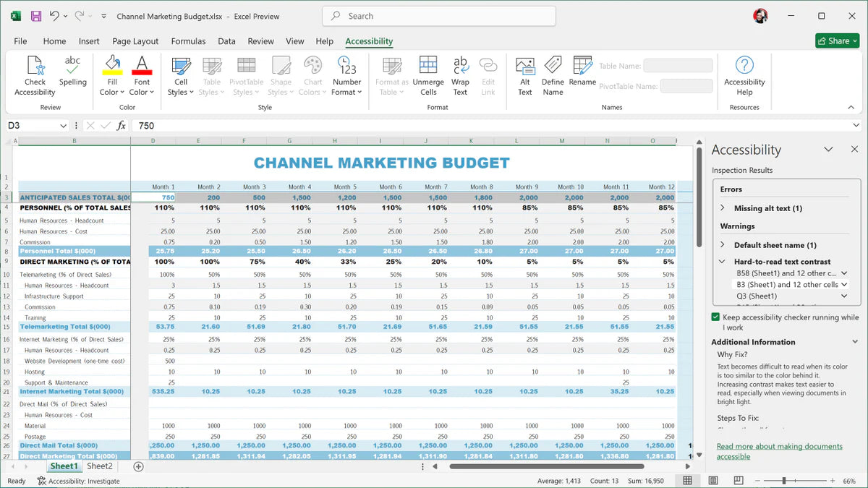Toggle keep accessibility checker running checkbox
Viewport: 868px width, 488px height.
715,317
